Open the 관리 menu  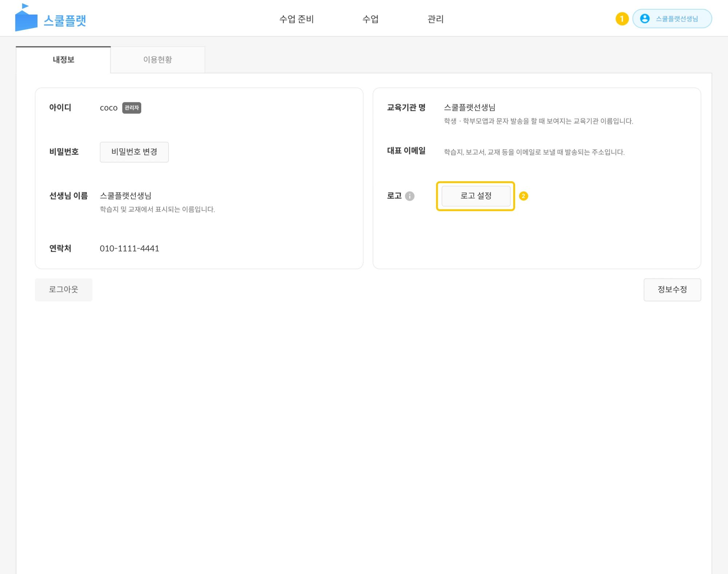pos(435,19)
